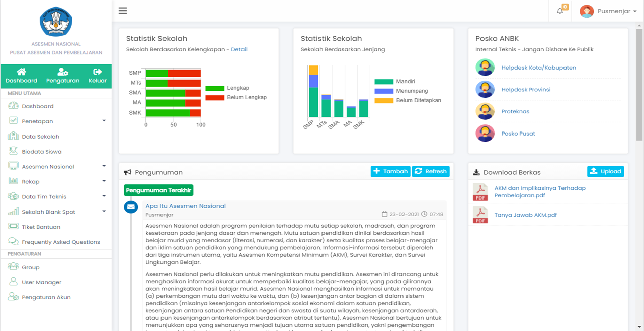Screen dimensions: 644x331
Task: Click the Tiket Bantuan icon
Action: (x=14, y=227)
